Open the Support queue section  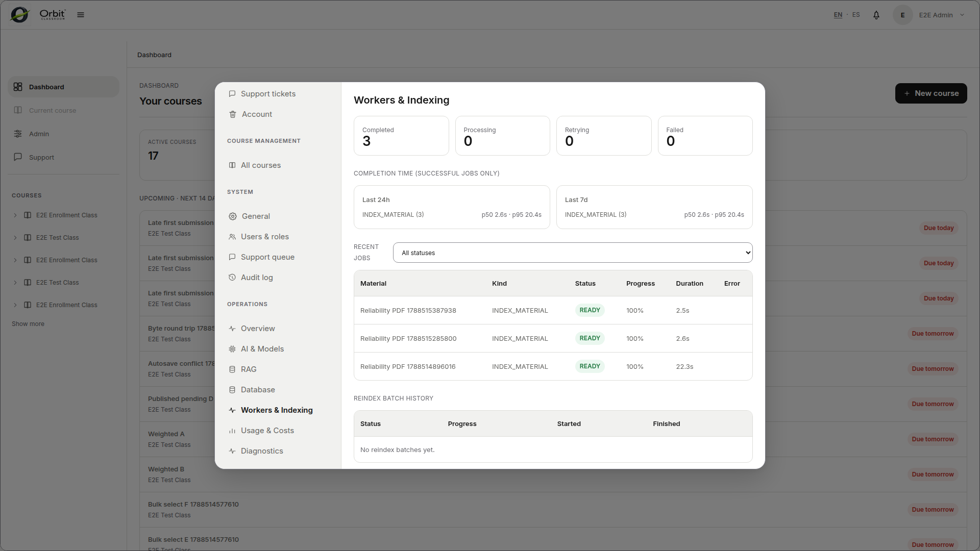[x=267, y=257]
